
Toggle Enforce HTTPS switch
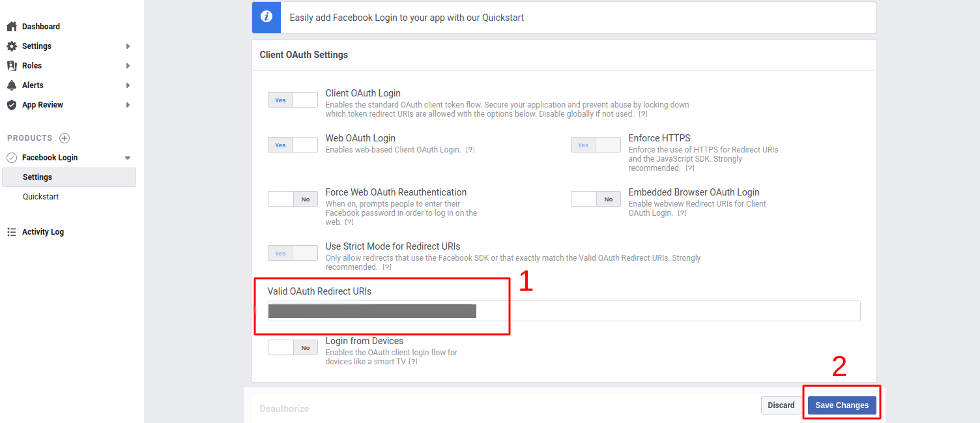pos(596,145)
